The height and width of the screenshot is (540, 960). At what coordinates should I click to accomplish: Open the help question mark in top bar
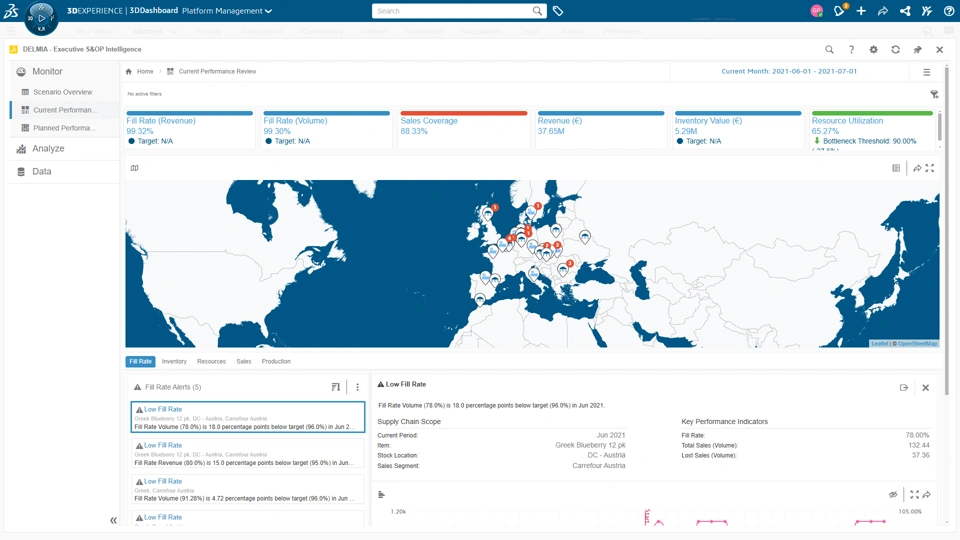[949, 11]
